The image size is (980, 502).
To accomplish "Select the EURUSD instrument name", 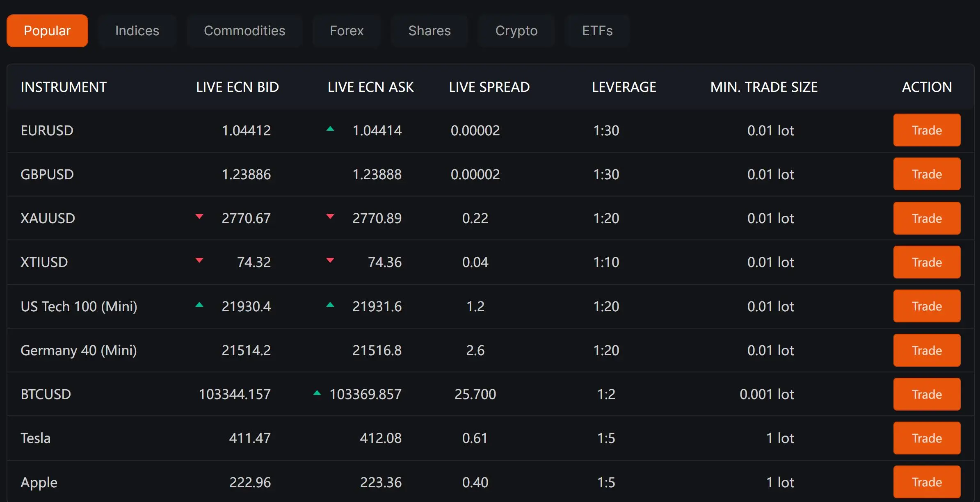I will (x=47, y=130).
